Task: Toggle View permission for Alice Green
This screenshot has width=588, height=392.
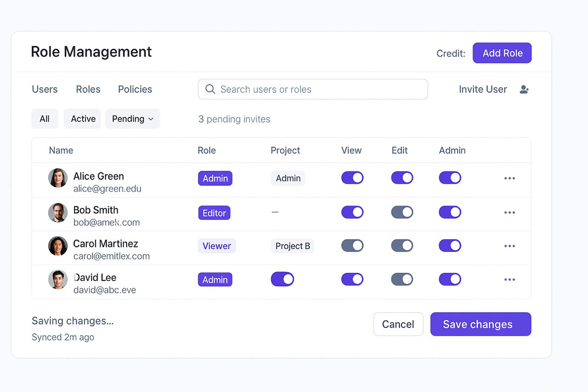Action: click(x=352, y=178)
